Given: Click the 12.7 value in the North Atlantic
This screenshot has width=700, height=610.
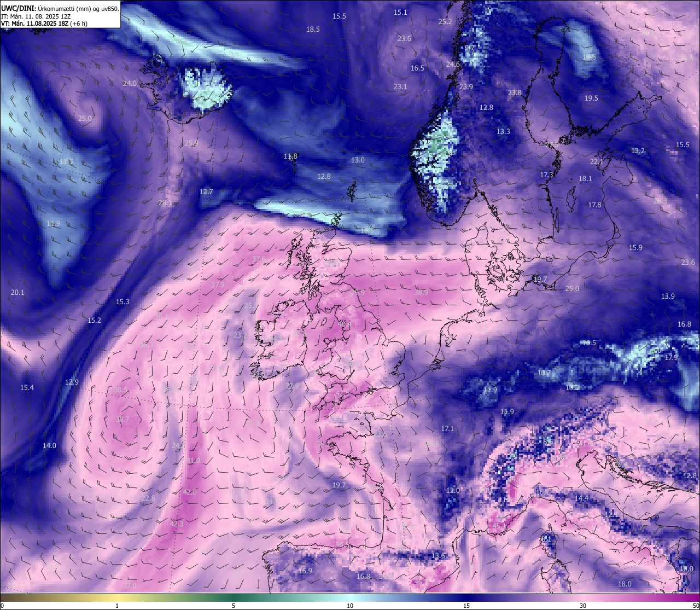Looking at the screenshot, I should pyautogui.click(x=206, y=192).
